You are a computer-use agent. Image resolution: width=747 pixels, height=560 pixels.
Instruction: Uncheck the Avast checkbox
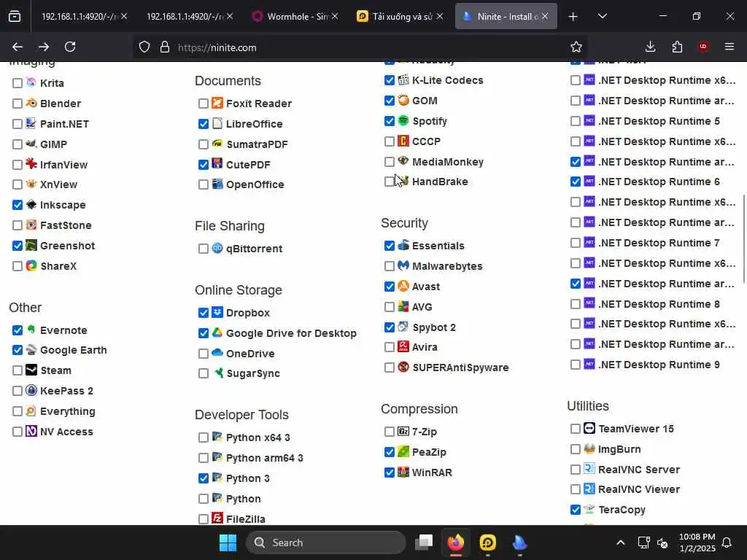(x=390, y=287)
